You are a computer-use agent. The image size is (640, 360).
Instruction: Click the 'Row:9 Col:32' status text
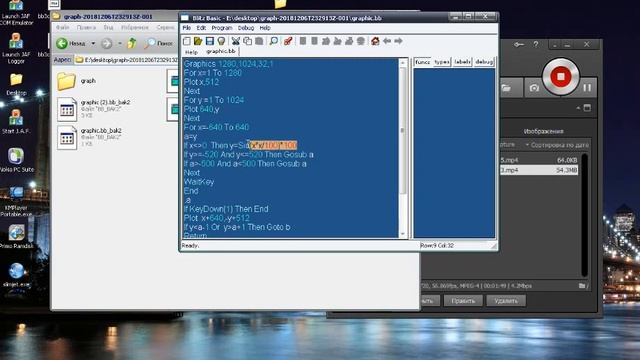[x=437, y=245]
